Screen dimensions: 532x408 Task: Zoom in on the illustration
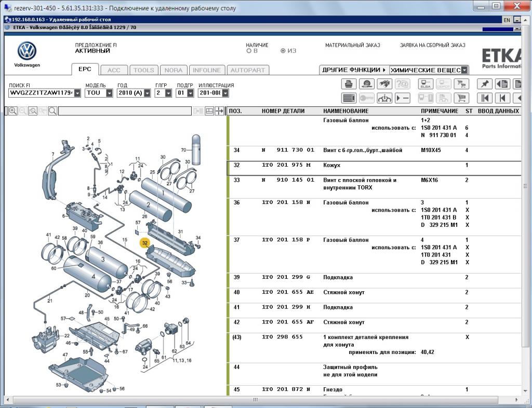(13, 111)
